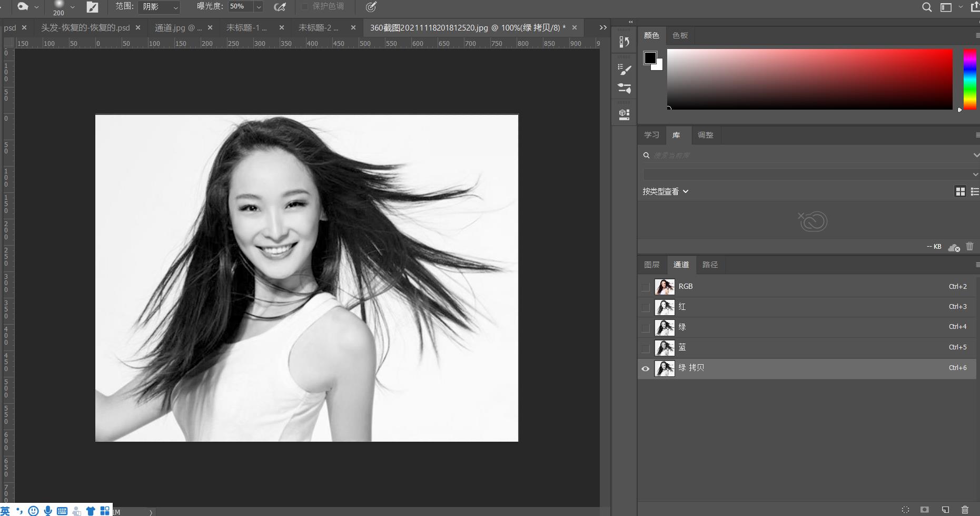Screen dimensions: 980x516
Task: Expand the tool preset arrow
Action: click(36, 7)
